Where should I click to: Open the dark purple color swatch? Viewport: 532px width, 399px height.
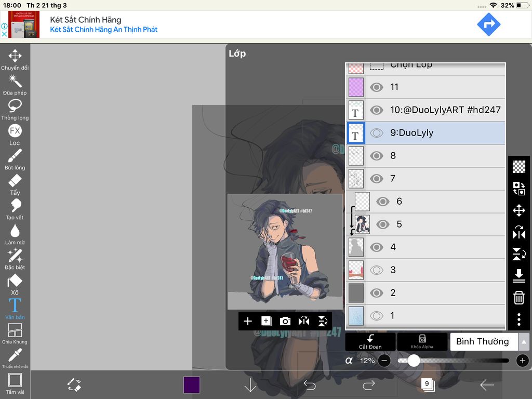click(x=192, y=385)
